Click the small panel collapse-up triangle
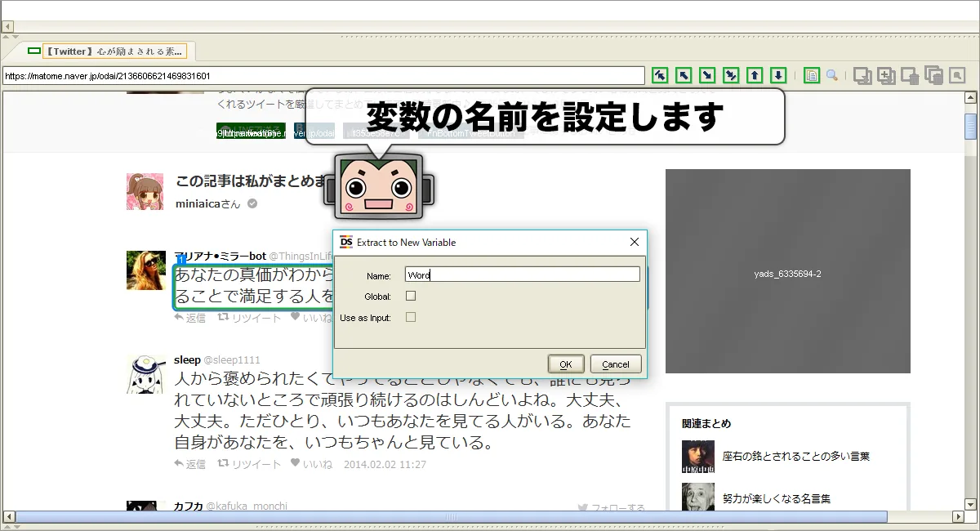Viewport: 980px width, 531px height. 6,37
